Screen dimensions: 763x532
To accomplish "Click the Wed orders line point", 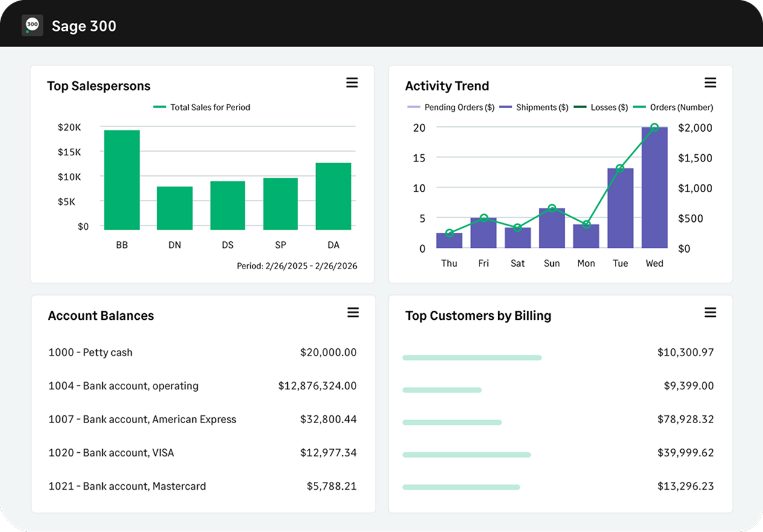I will coord(655,128).
